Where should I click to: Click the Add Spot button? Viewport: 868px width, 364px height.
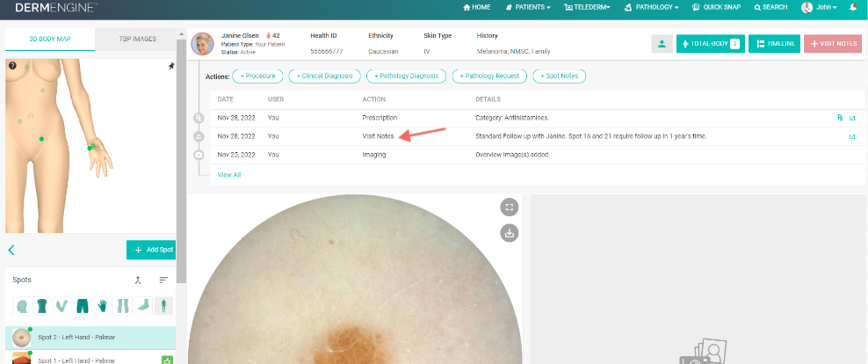[x=151, y=250]
